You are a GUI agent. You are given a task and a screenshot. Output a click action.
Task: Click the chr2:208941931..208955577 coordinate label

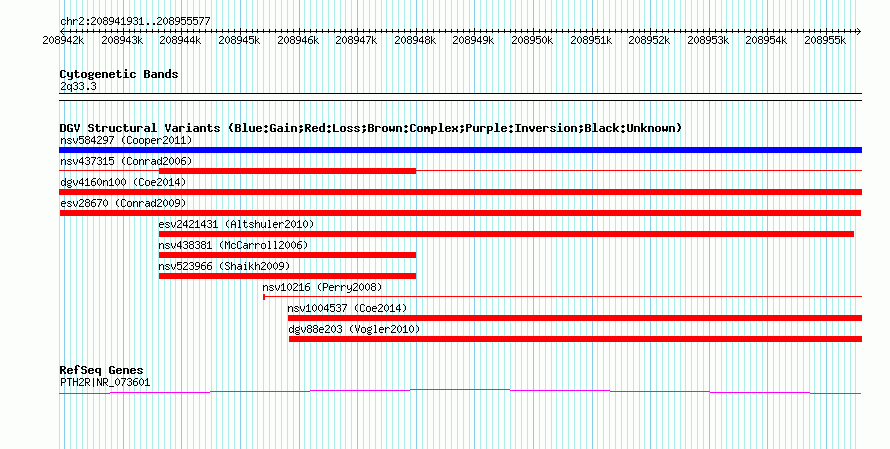coord(135,22)
